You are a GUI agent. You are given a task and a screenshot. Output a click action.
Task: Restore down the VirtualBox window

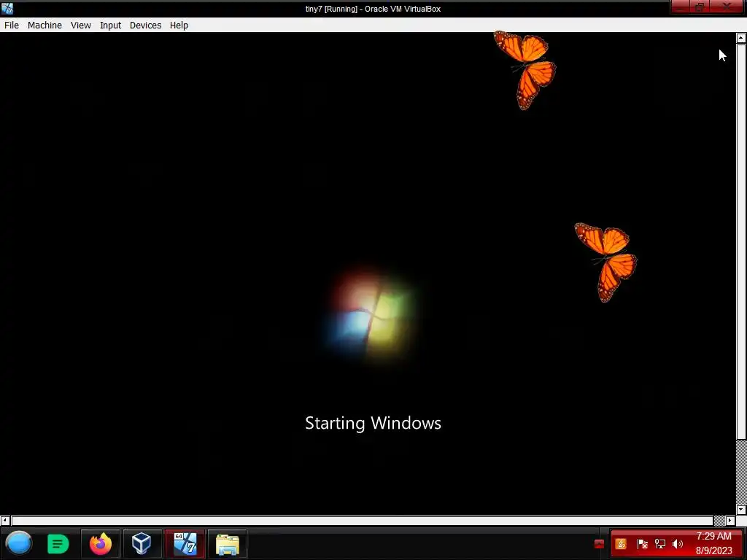(700, 7)
